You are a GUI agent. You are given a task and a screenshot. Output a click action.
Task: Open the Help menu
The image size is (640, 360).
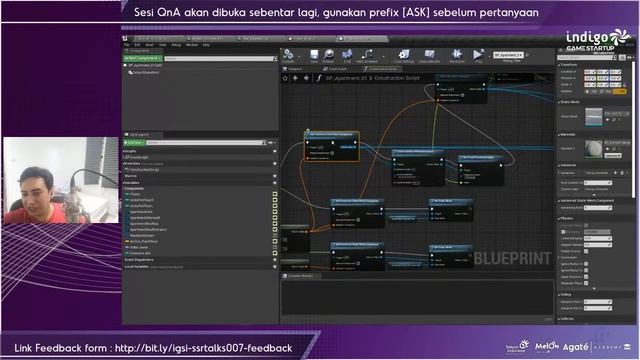pyautogui.click(x=206, y=45)
